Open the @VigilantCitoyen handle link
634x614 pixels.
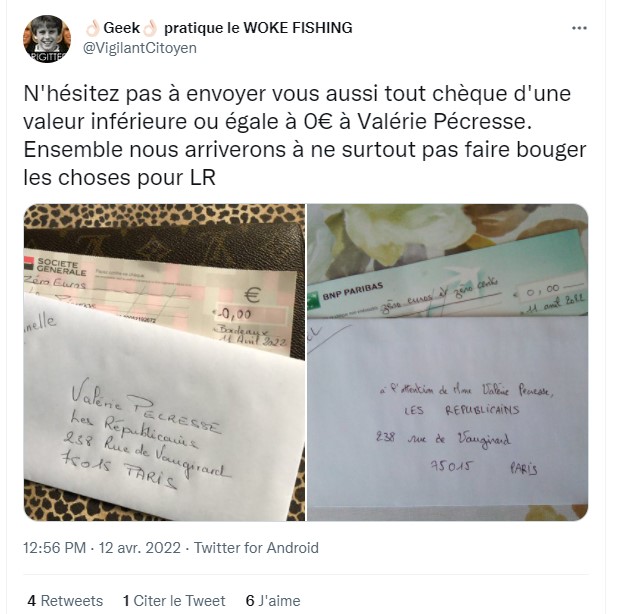pyautogui.click(x=140, y=48)
